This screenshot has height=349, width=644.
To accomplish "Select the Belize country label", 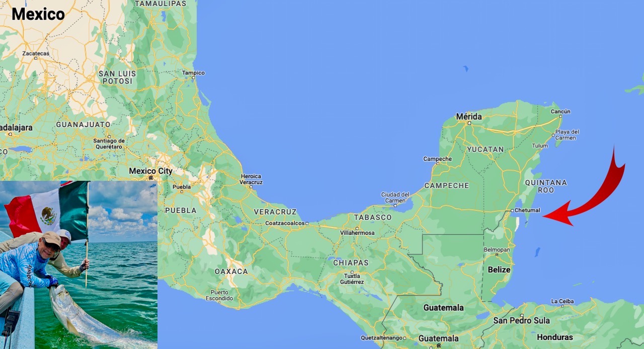I will [499, 270].
